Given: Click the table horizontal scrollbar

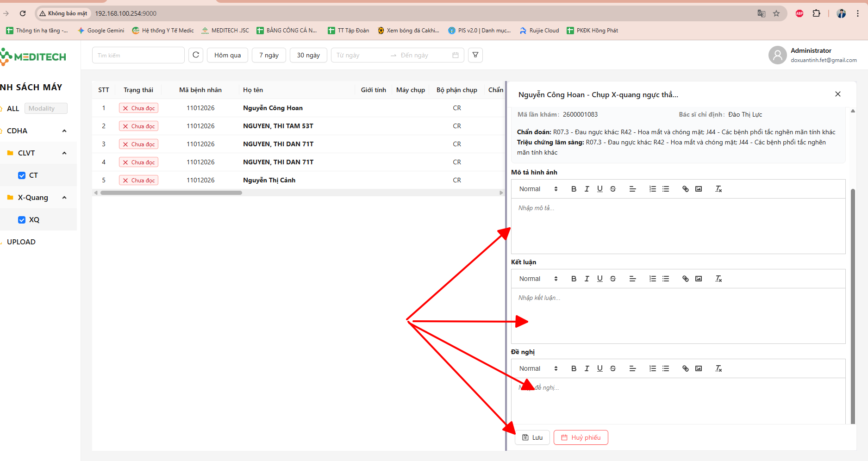Looking at the screenshot, I should 171,193.
